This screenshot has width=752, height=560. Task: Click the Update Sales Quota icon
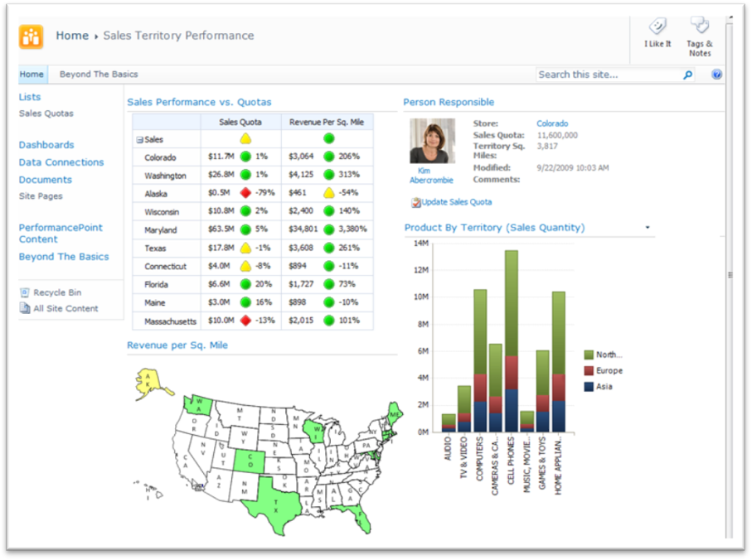415,202
